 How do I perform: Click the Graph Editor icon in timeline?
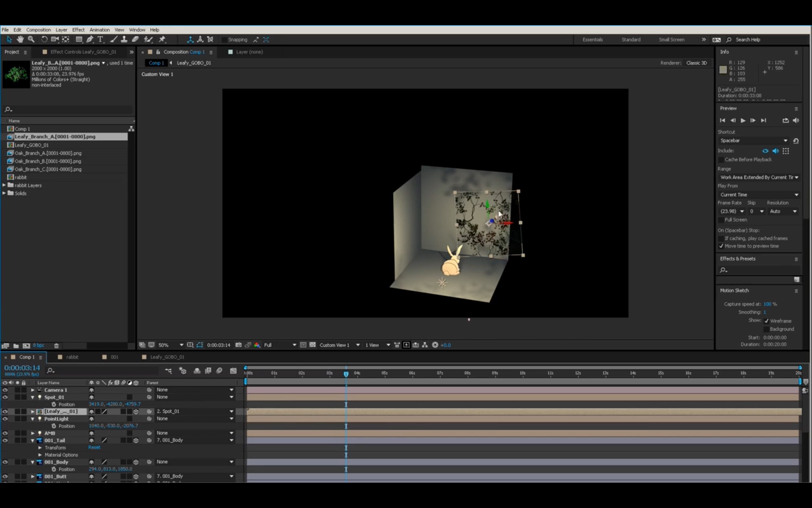click(x=233, y=371)
